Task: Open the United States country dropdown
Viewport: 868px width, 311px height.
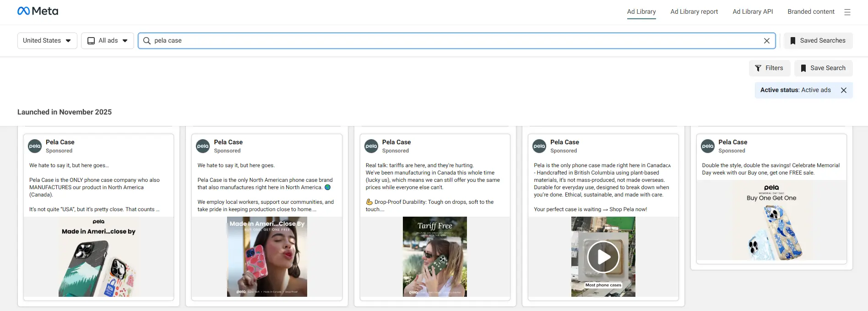Action: pos(47,41)
